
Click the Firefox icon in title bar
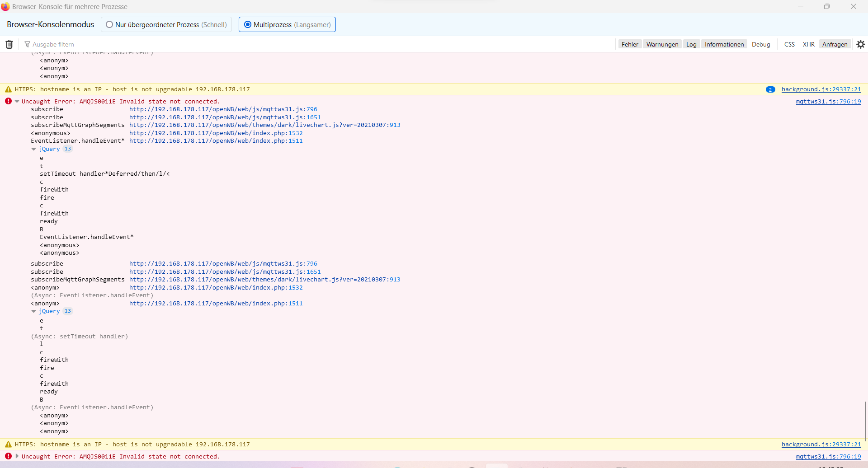[x=5, y=7]
